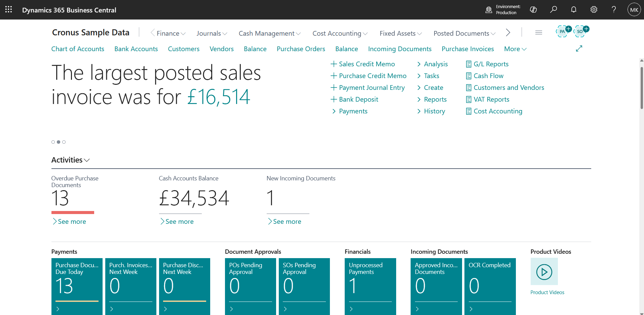Open the app launcher waffle menu

pyautogui.click(x=9, y=10)
